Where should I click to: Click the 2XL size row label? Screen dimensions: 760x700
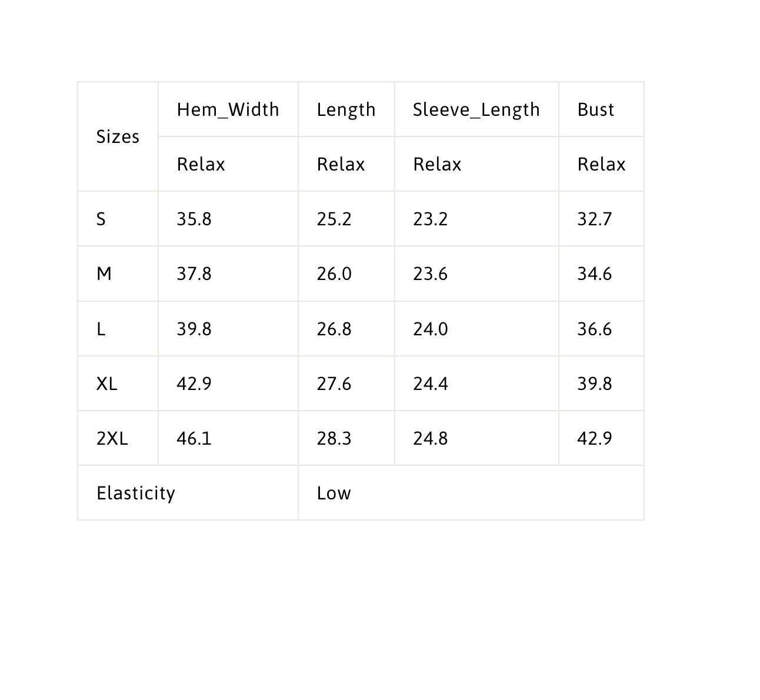(x=112, y=438)
